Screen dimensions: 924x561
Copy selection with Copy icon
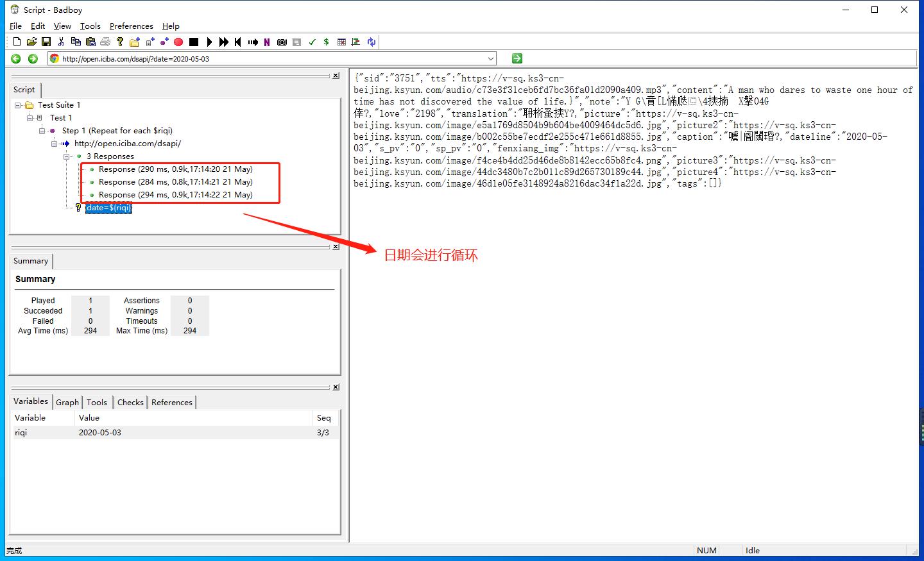point(76,42)
